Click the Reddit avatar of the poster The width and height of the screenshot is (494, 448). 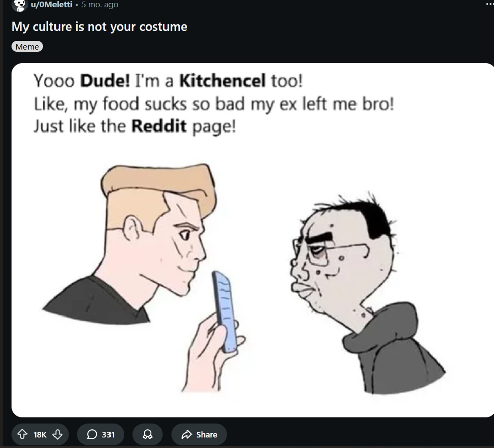click(19, 5)
